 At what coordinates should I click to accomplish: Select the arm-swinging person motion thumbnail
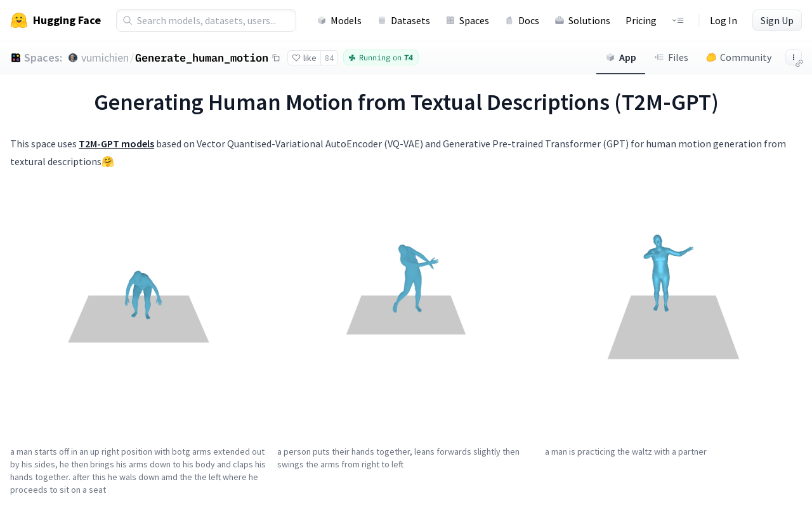click(406, 308)
